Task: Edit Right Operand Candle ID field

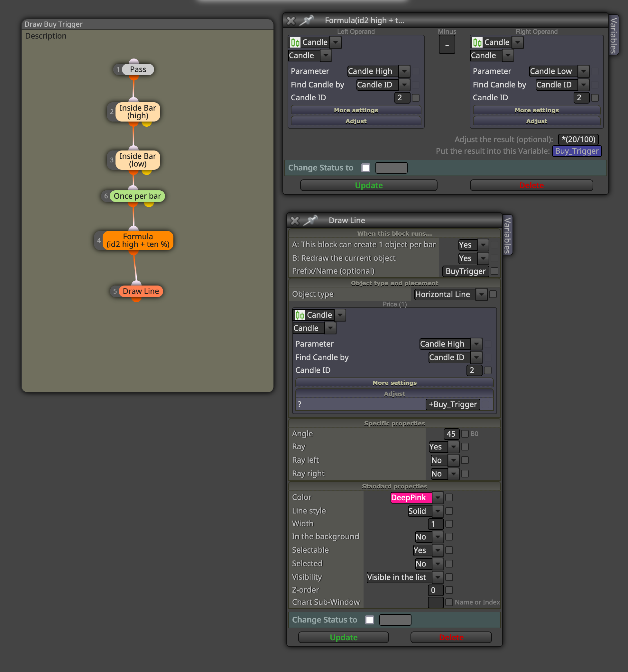Action: click(x=581, y=98)
